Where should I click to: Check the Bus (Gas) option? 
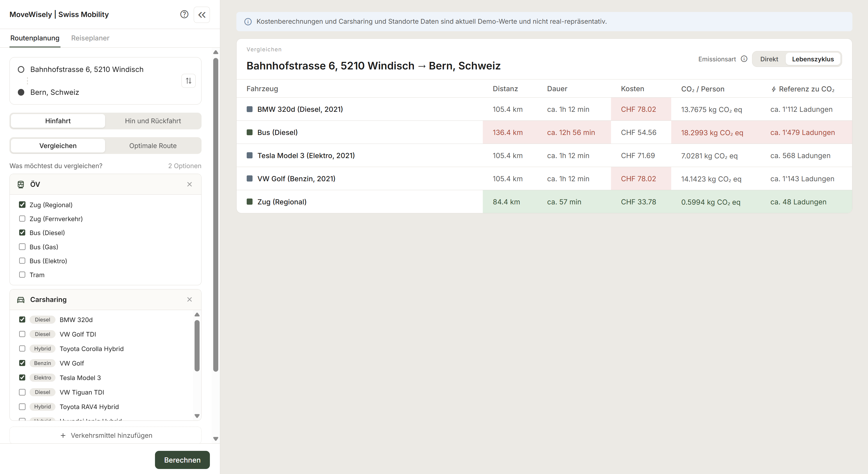[x=22, y=247]
